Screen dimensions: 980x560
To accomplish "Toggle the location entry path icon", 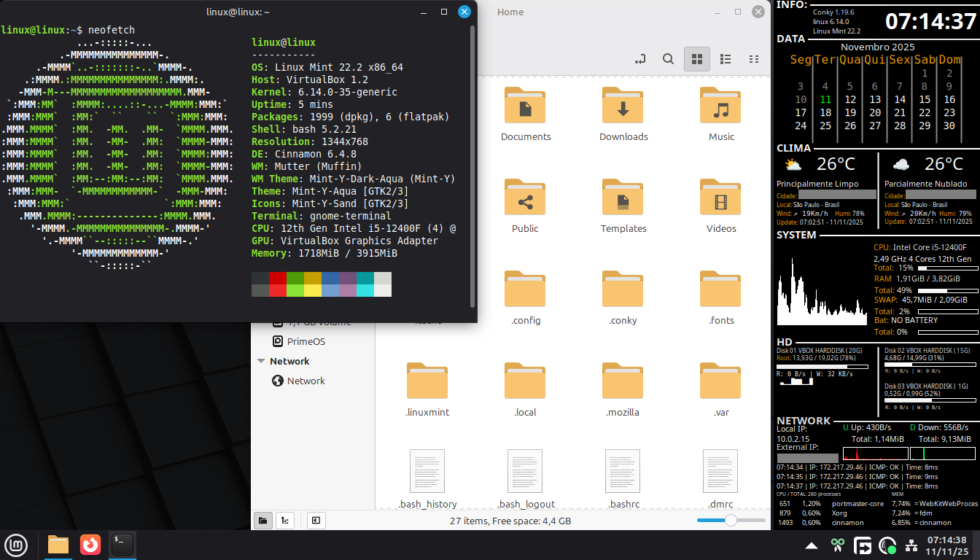I will point(640,59).
